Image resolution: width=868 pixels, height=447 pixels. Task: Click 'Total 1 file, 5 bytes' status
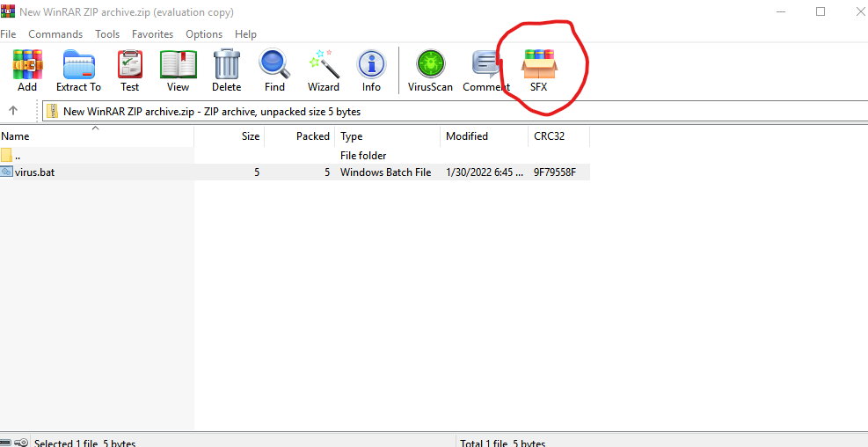(x=503, y=443)
